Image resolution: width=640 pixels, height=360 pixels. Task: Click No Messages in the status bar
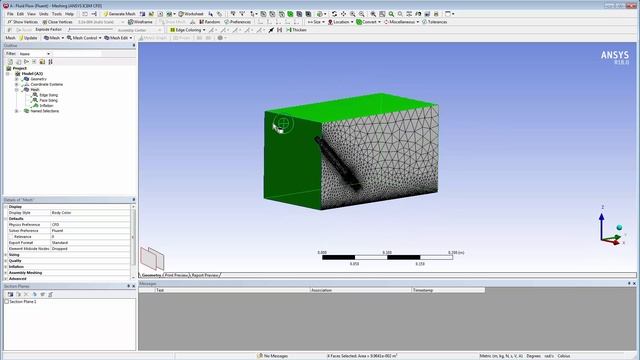[x=272, y=356]
